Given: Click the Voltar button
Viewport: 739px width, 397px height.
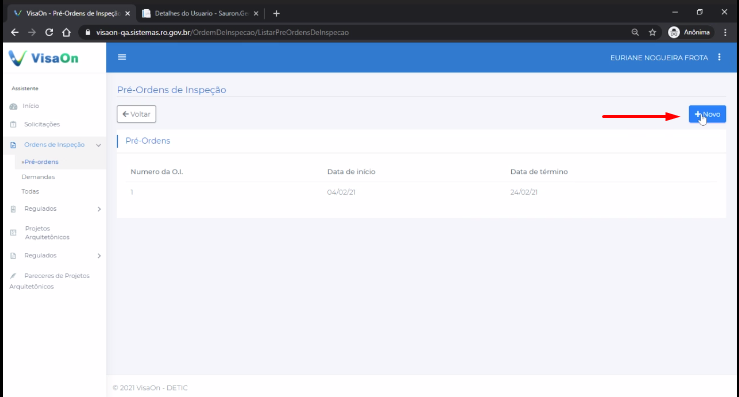Looking at the screenshot, I should pyautogui.click(x=136, y=114).
